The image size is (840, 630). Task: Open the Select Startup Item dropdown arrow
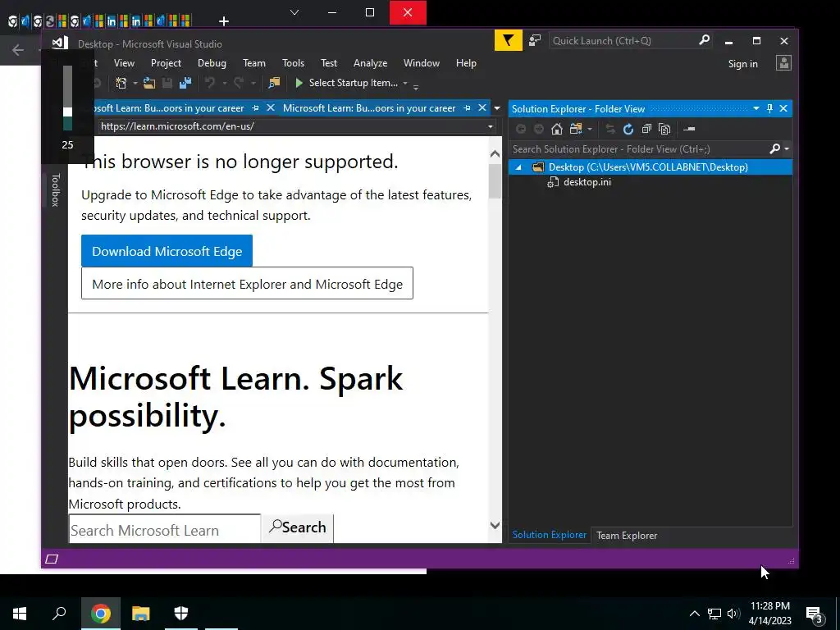[x=405, y=83]
